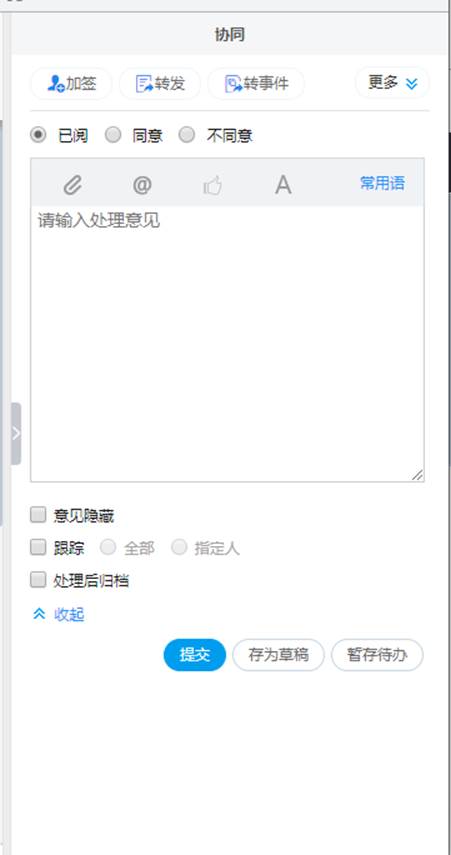Select the 不同意 radio button
Screen dimensions: 451x855
pos(187,135)
